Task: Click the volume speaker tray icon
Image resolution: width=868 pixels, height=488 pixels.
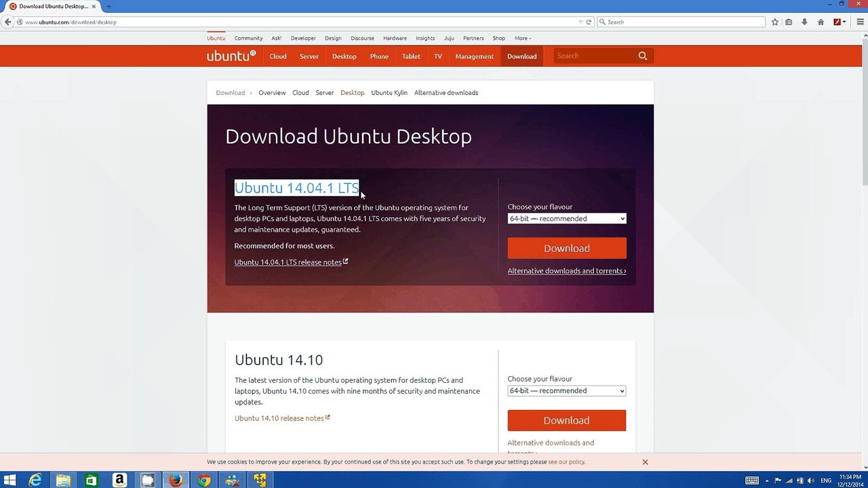Action: tap(811, 481)
